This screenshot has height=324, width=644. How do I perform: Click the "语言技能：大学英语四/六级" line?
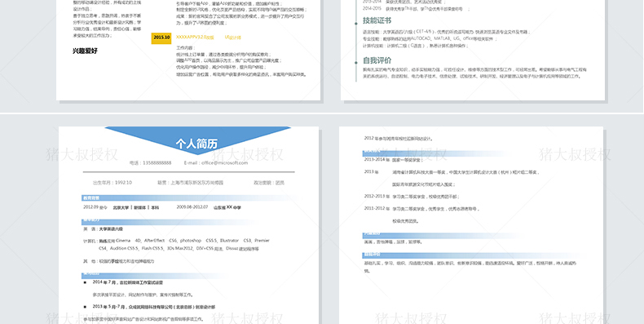tap(447, 32)
